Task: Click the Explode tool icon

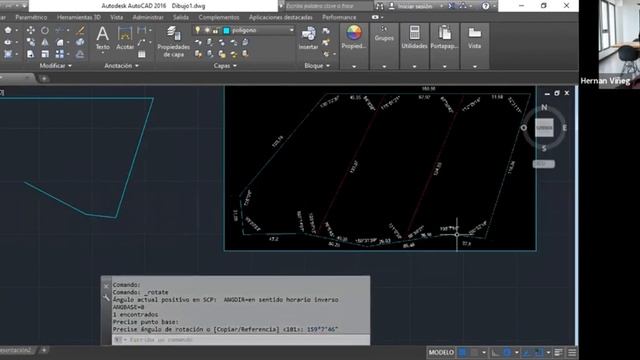Action: (80, 42)
